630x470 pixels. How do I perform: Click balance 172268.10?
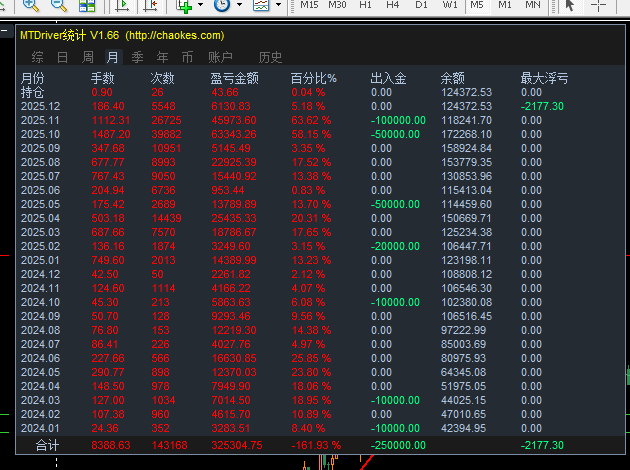(466, 135)
